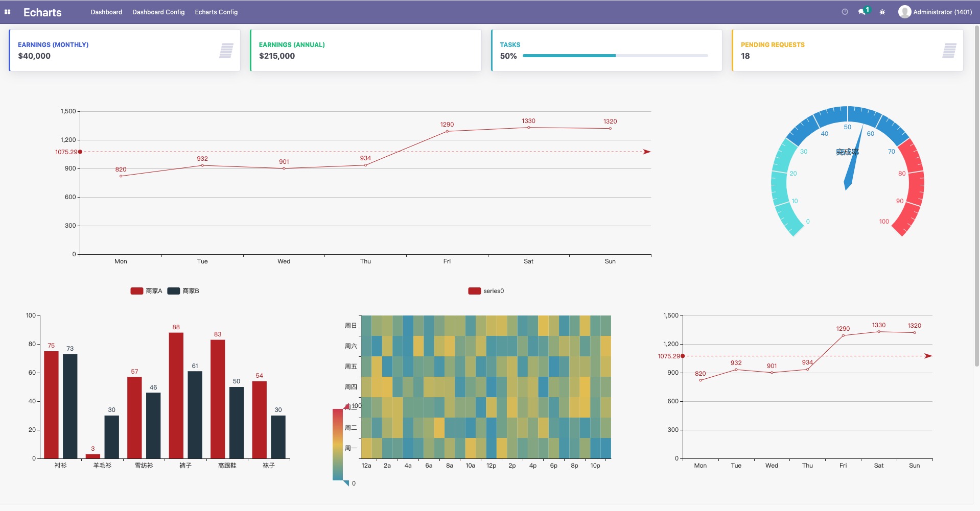
Task: Click the Earnings (Monthly) $40,000 card
Action: click(124, 50)
